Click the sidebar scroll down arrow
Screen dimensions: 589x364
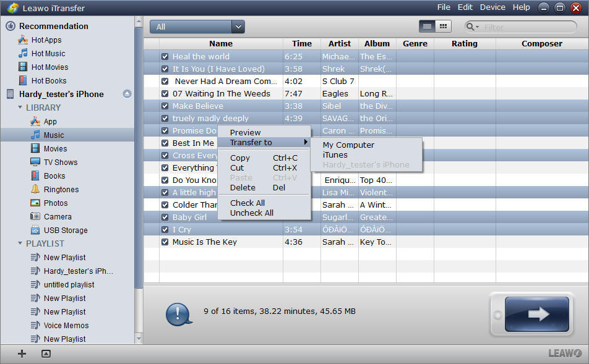[139, 339]
